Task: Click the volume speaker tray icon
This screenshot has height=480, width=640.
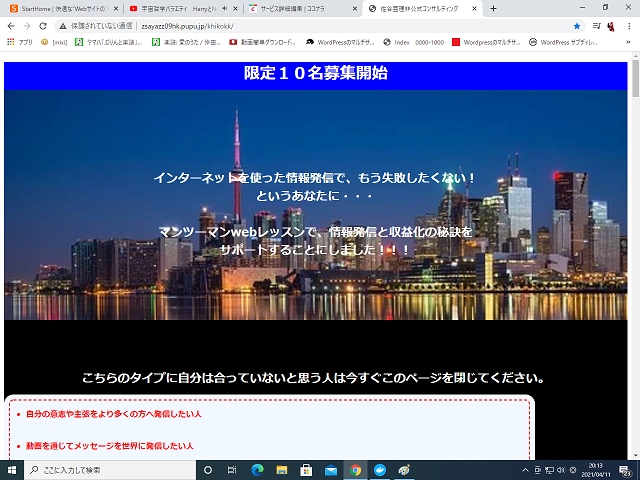Action: click(561, 470)
